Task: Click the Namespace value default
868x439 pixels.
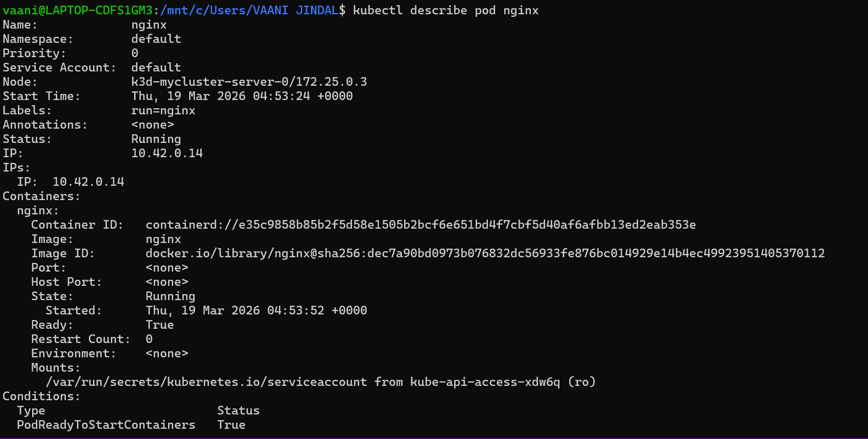Action: 156,39
